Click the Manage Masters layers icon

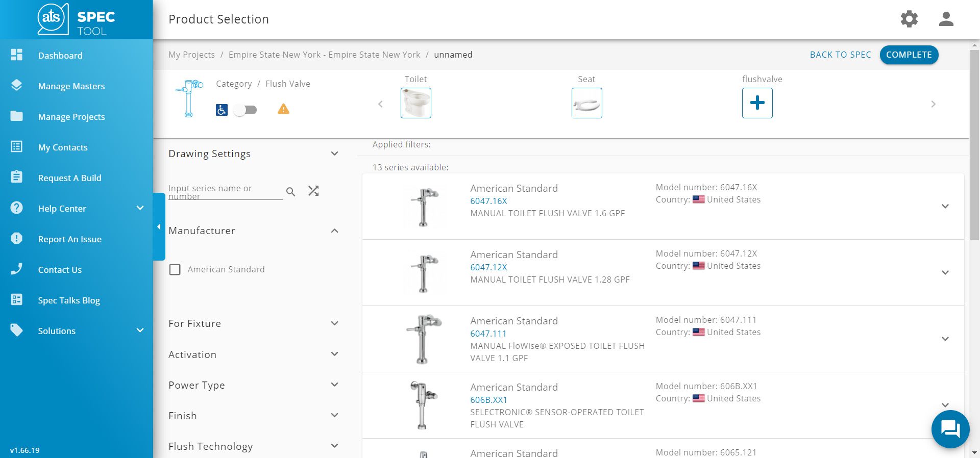pyautogui.click(x=17, y=85)
